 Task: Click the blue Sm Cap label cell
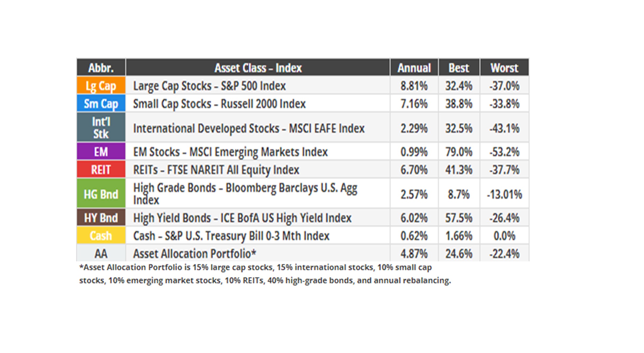pyautogui.click(x=101, y=104)
